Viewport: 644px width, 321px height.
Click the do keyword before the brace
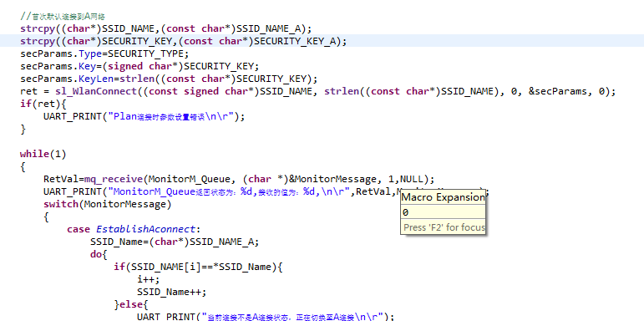point(96,254)
